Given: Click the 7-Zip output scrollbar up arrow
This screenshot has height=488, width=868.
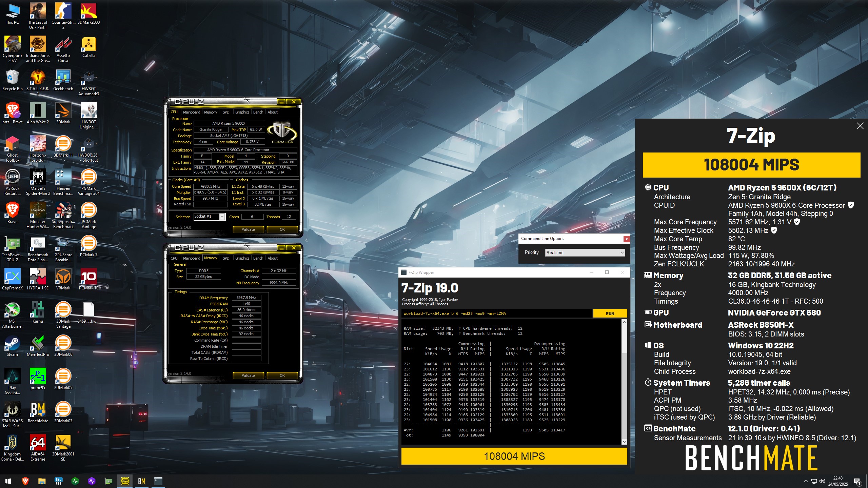Looking at the screenshot, I should pos(624,322).
